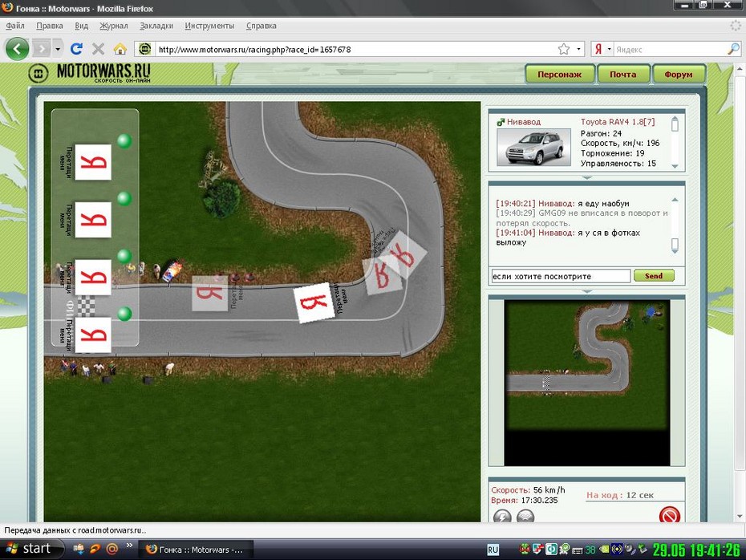Click the Yandex search magnifier icon
Screen dimensions: 746x560
click(732, 49)
